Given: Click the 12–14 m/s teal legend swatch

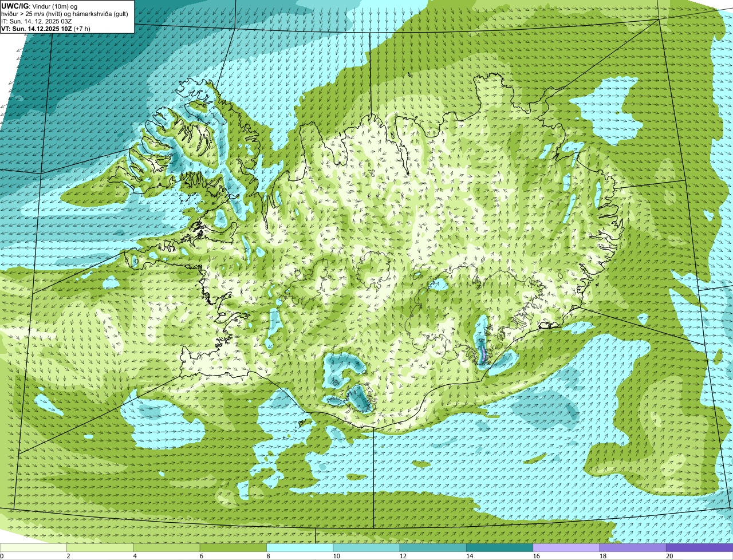Looking at the screenshot, I should tap(433, 547).
